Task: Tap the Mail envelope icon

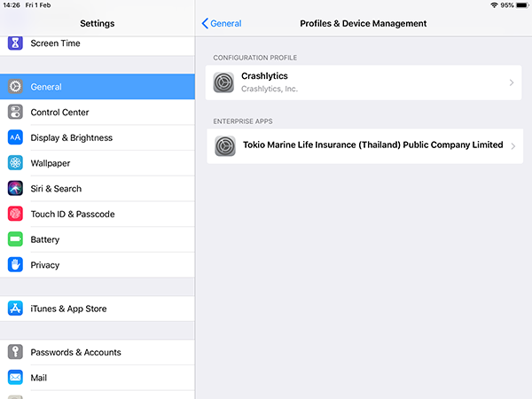Action: (15, 378)
